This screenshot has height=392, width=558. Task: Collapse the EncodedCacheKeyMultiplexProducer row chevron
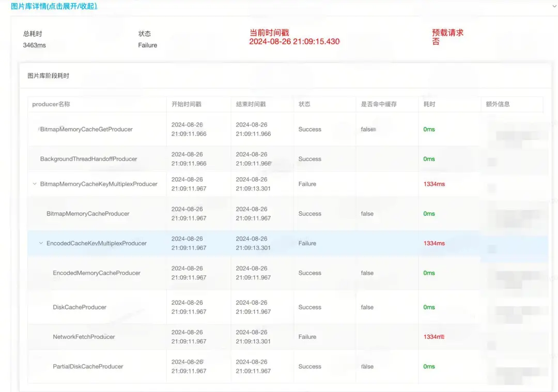41,243
